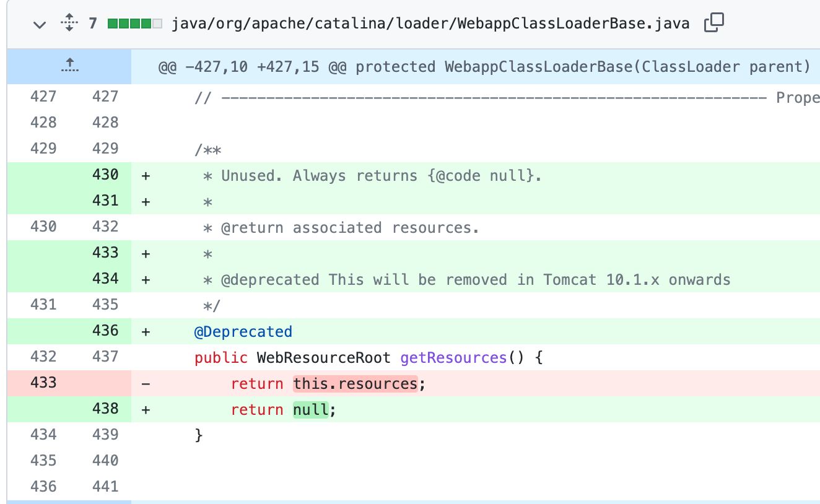Click the WebResourceRoot return type

[324, 357]
